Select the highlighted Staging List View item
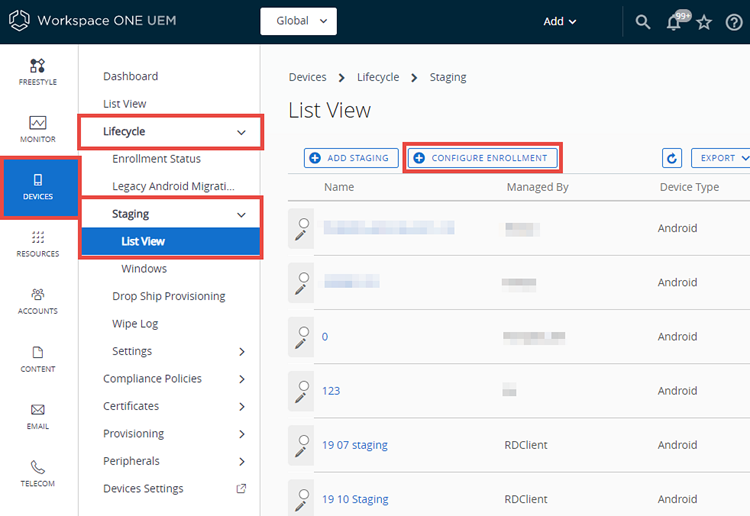 pos(171,241)
